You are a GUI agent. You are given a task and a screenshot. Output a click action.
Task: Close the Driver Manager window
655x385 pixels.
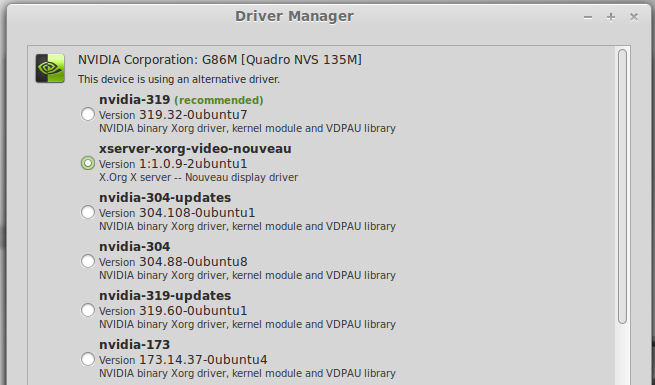(x=634, y=17)
